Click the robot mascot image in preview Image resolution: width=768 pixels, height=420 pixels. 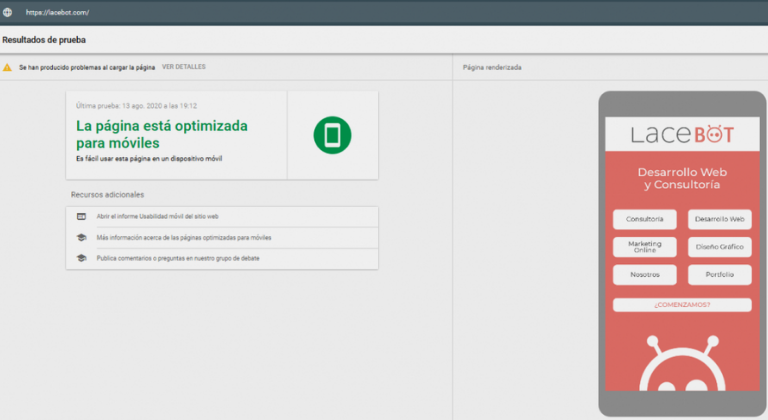coord(682,363)
